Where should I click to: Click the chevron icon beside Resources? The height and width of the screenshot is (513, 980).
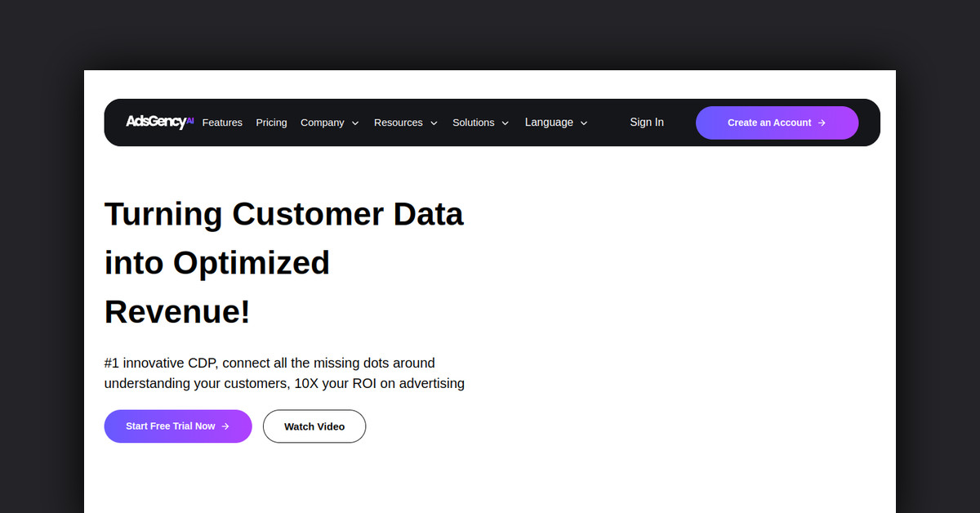[x=434, y=123]
